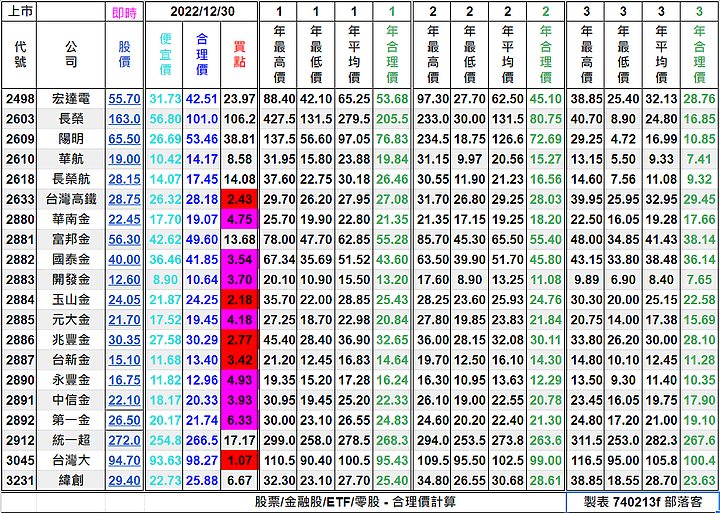Image resolution: width=720 pixels, height=513 pixels.
Task: Select company name 宏達電
Action: (71, 99)
